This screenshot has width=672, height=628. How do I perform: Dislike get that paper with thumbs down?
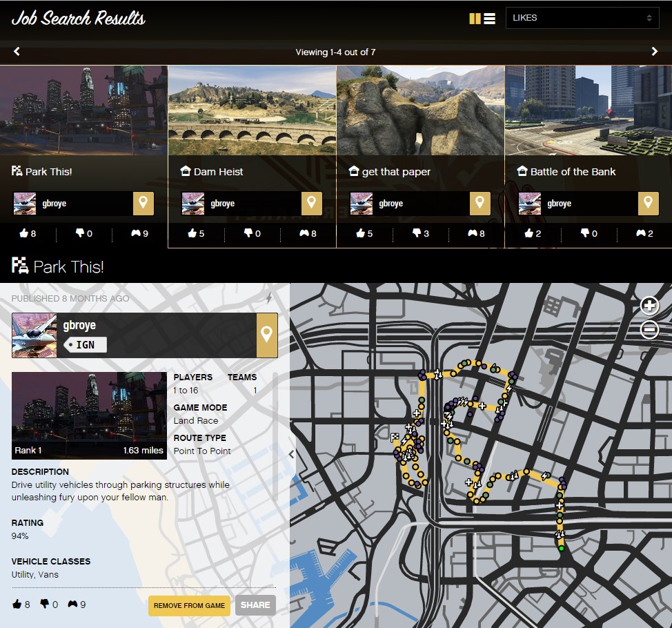point(417,233)
